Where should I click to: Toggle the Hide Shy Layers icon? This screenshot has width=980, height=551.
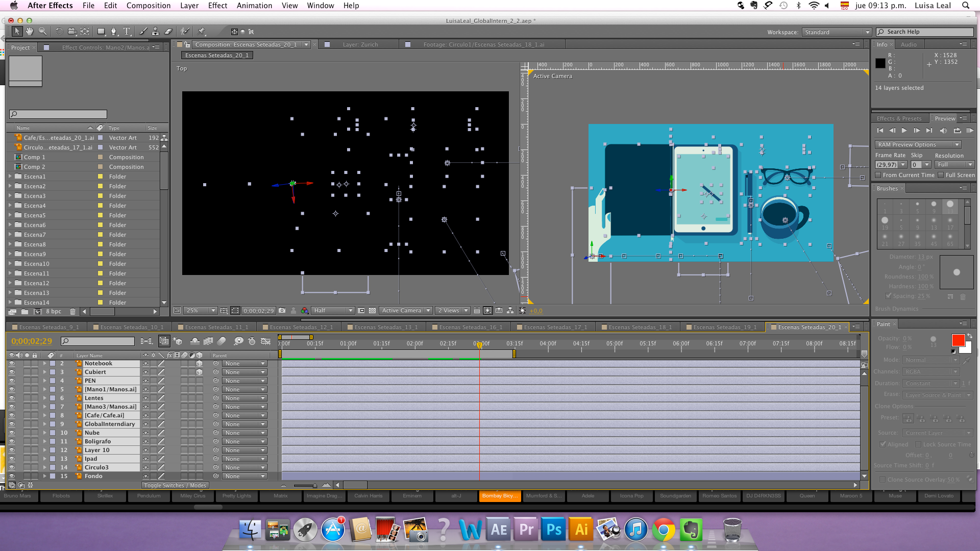[x=194, y=341]
